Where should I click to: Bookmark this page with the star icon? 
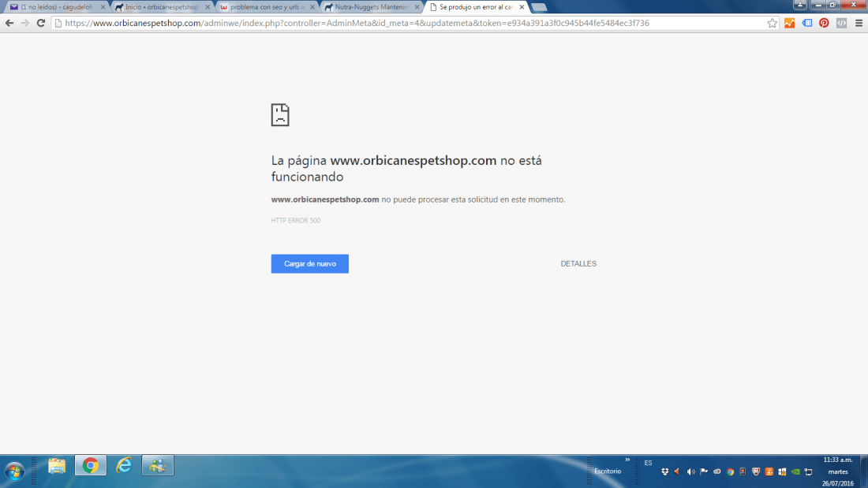772,23
